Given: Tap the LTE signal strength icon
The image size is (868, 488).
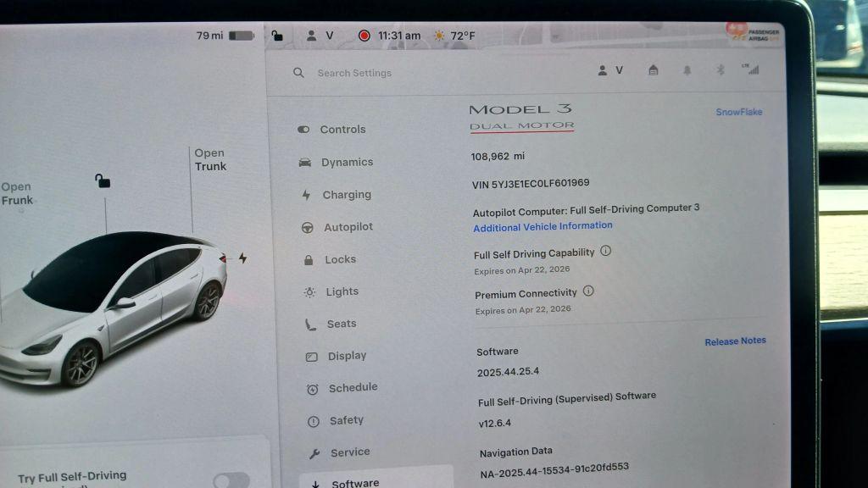Looking at the screenshot, I should pos(754,70).
